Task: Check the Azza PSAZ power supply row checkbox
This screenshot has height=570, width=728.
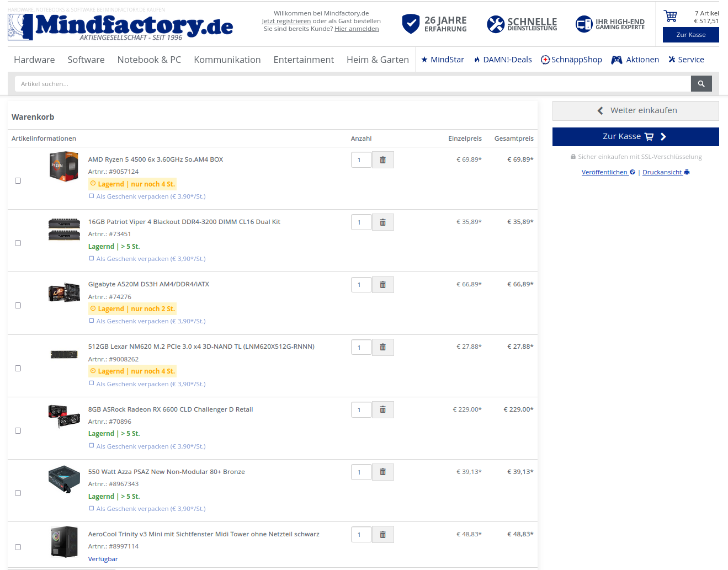Action: pos(18,493)
